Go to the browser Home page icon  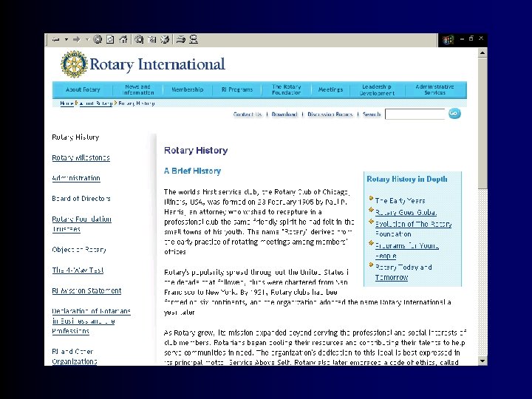point(123,40)
